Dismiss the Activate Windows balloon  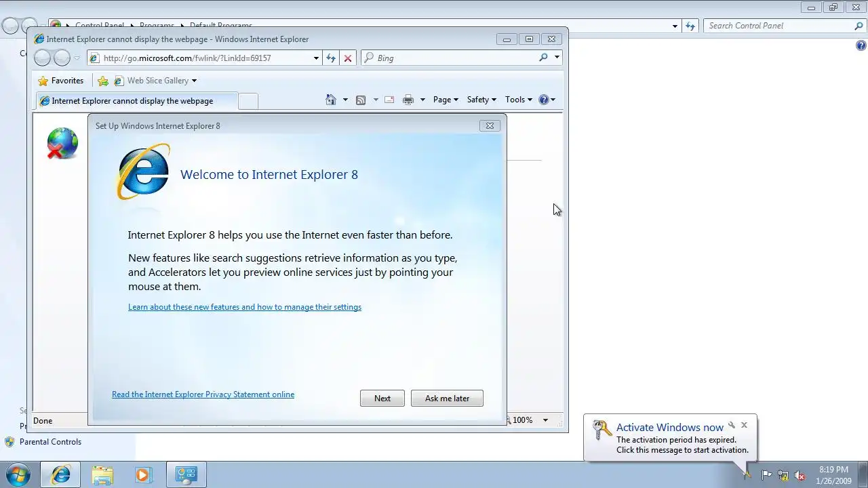tap(744, 426)
